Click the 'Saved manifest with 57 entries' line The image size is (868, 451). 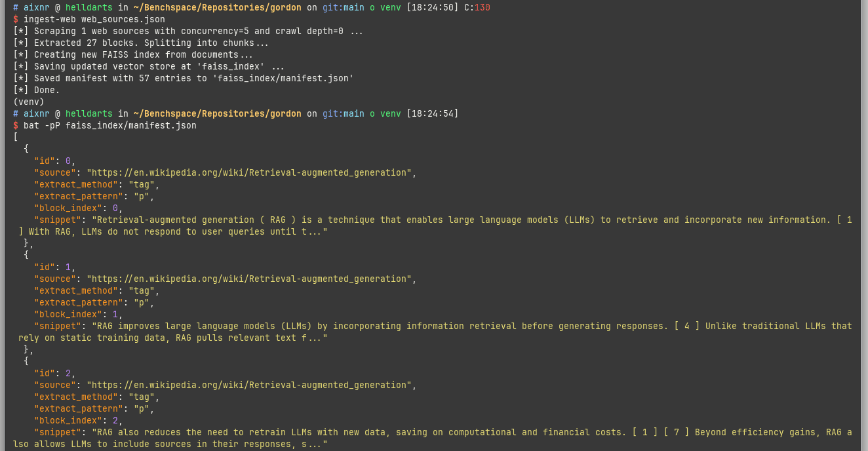coord(184,79)
